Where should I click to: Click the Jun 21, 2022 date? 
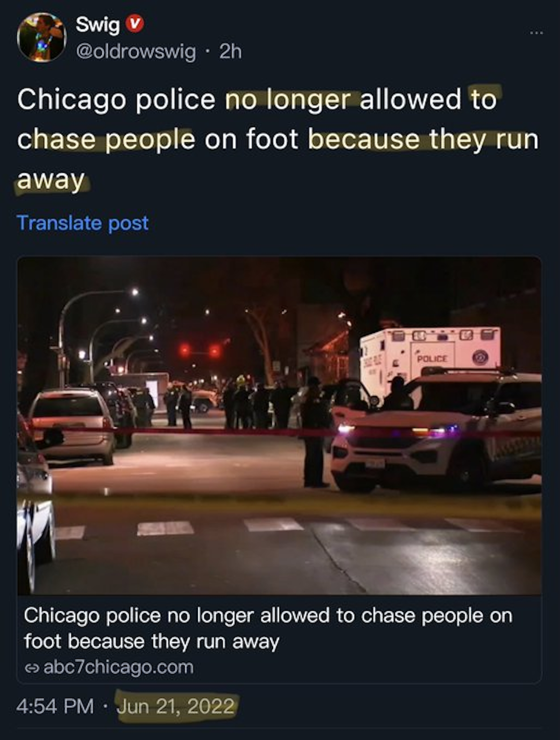[x=176, y=706]
